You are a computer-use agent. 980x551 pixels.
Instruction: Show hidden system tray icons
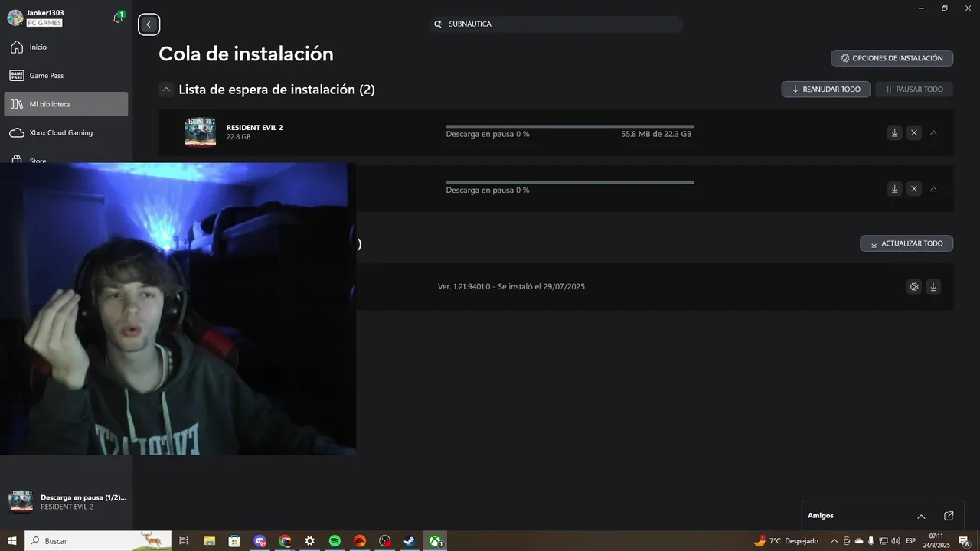pyautogui.click(x=835, y=541)
